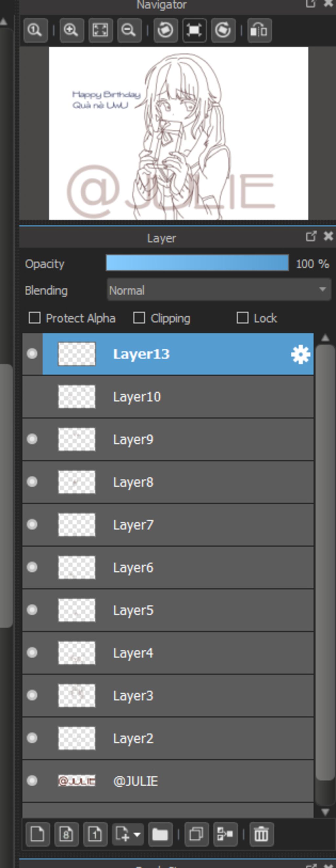Enable the Clipping checkbox
Image resolution: width=336 pixels, height=868 pixels.
(139, 318)
